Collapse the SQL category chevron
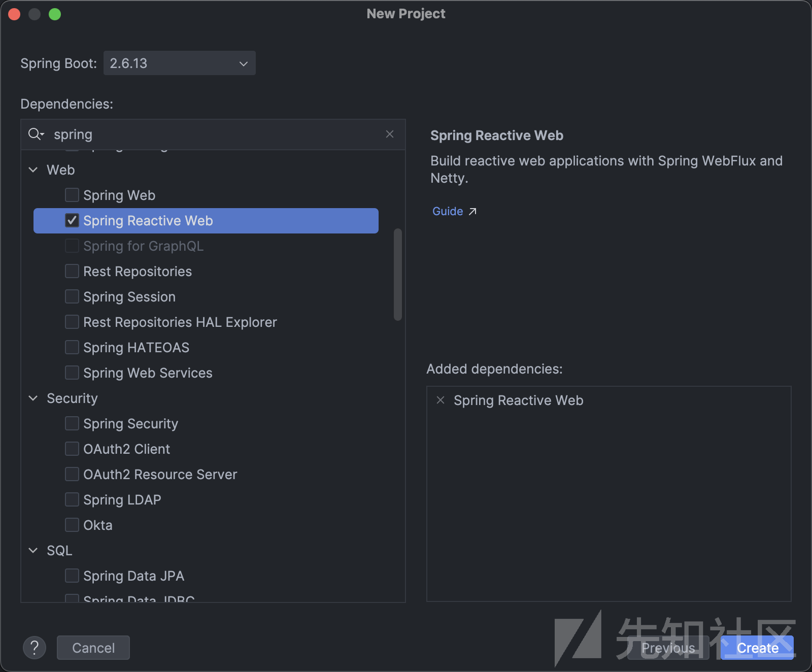This screenshot has height=672, width=812. (33, 550)
